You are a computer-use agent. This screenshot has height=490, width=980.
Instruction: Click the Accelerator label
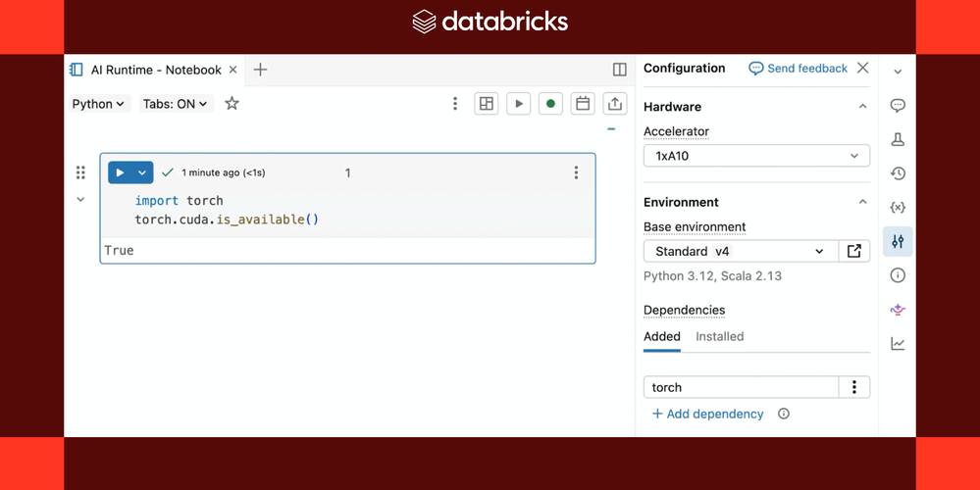click(x=676, y=131)
